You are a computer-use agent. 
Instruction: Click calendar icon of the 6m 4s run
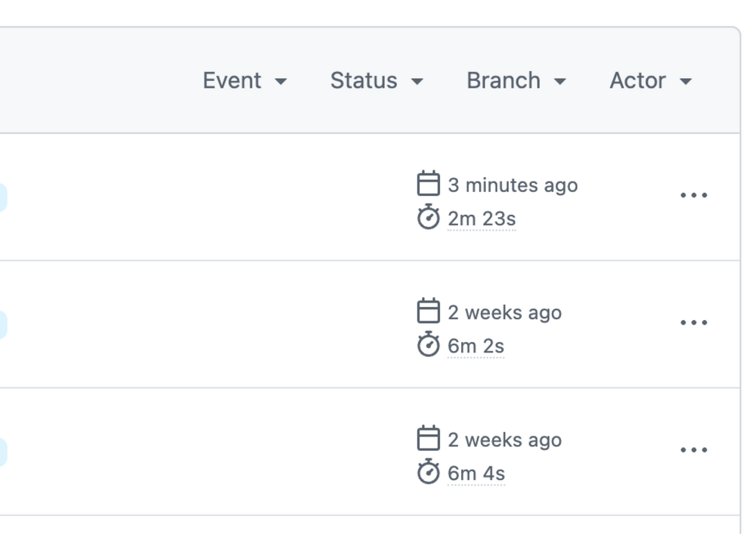tap(429, 439)
